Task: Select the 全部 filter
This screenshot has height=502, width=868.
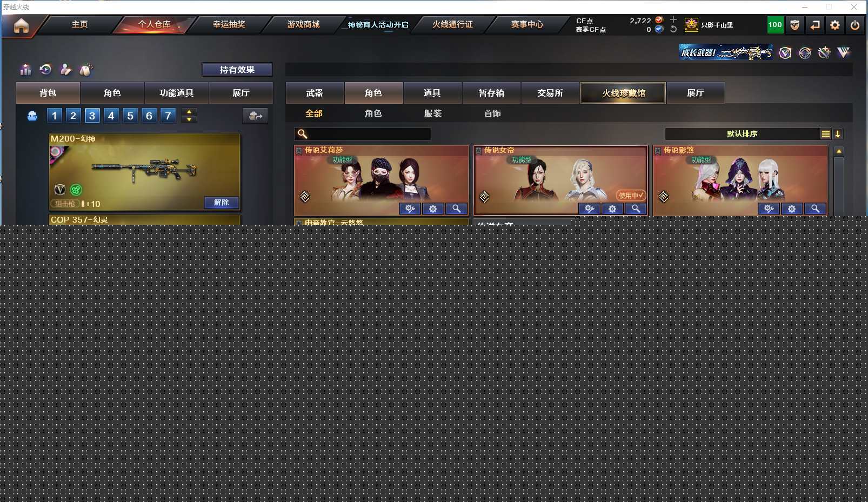Action: click(x=314, y=113)
